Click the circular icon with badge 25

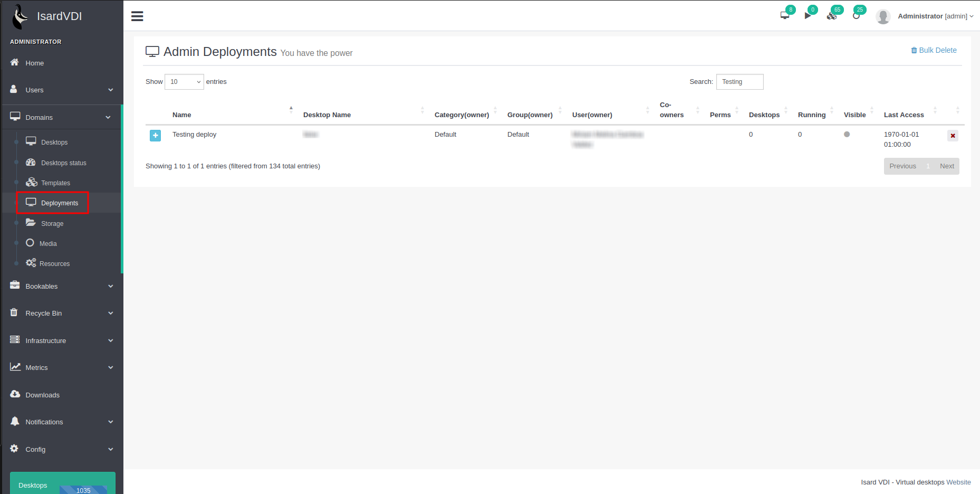tap(856, 16)
